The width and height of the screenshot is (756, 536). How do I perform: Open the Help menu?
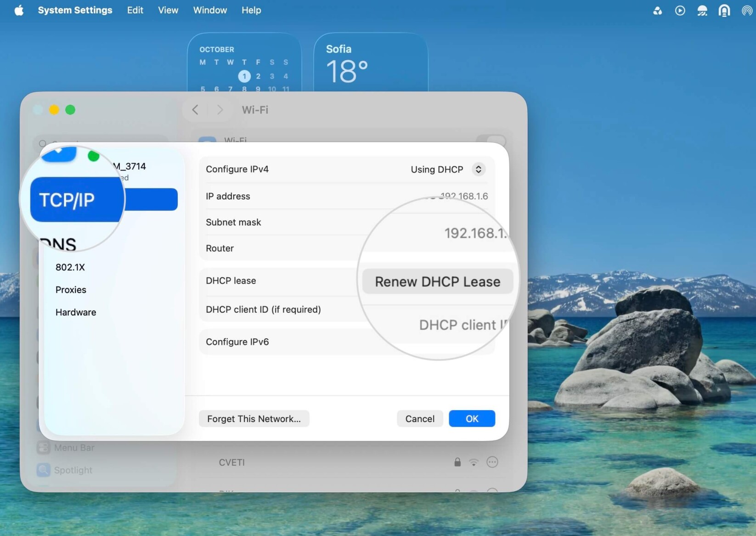251,10
